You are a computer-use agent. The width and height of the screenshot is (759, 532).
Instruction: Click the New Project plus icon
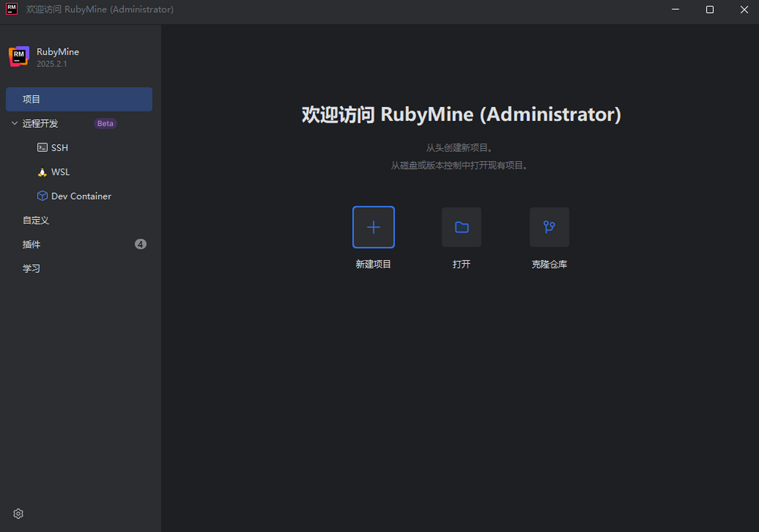coord(373,227)
